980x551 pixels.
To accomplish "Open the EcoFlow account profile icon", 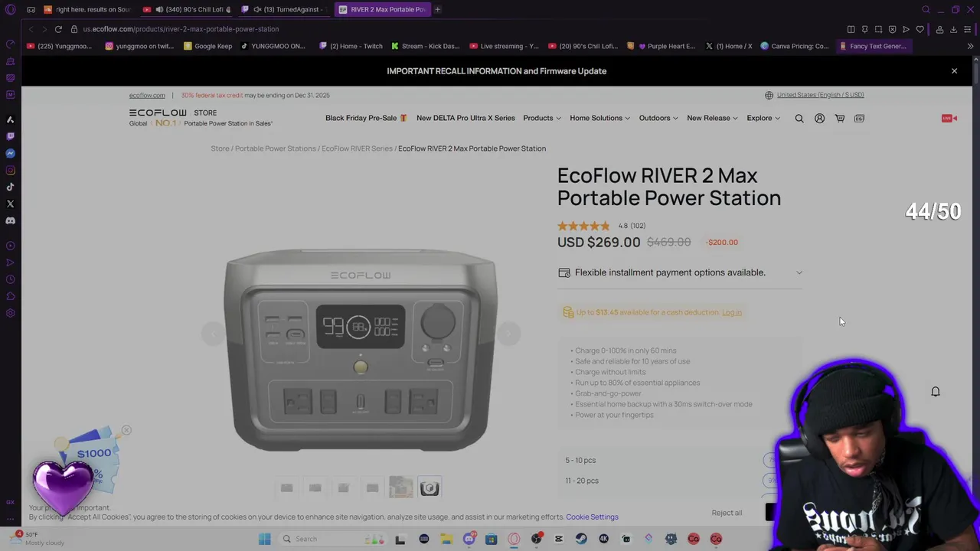I will (x=819, y=119).
